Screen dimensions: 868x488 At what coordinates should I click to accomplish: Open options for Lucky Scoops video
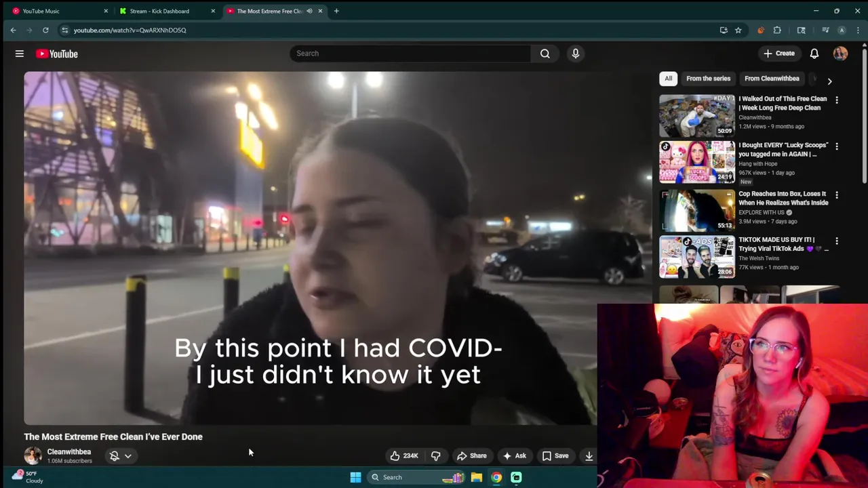pyautogui.click(x=837, y=146)
